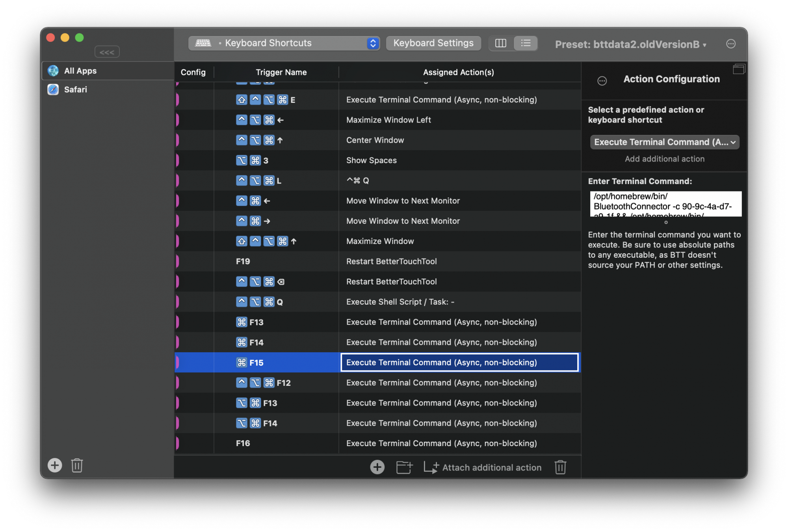Click add app plus icon in sidebar
Viewport: 788px width, 532px height.
[x=55, y=465]
